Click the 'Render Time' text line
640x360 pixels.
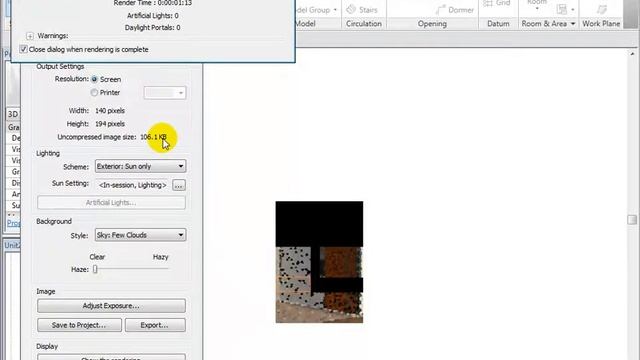[153, 3]
